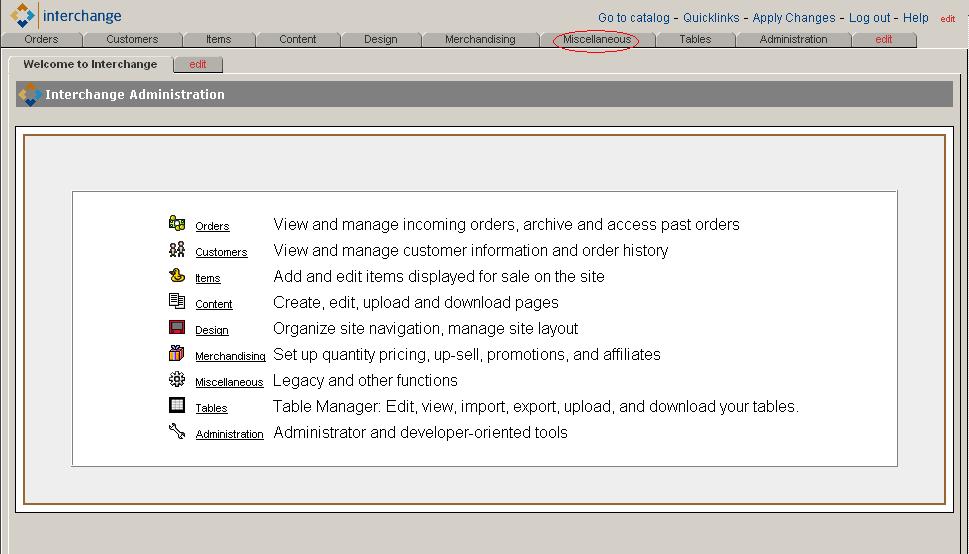Click the logo icon in Interchange Administration header

point(30,95)
